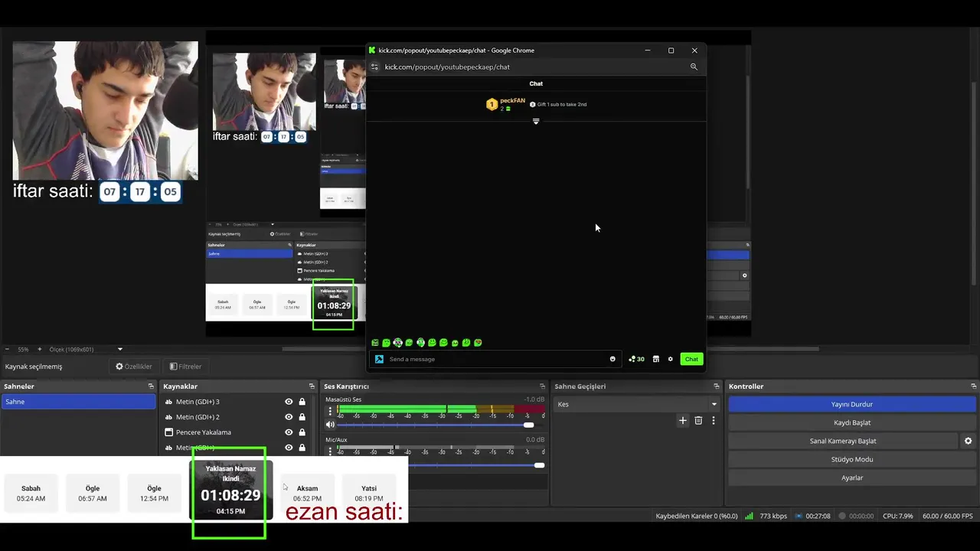Click the 60.00 / 60.00 FPS readout
Screen dimensions: 980x551
[x=949, y=516]
